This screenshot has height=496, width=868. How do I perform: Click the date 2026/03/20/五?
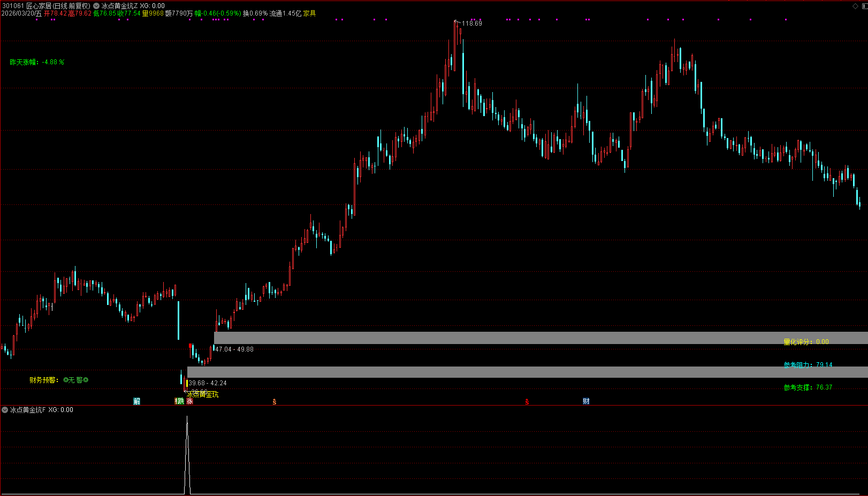tap(21, 13)
